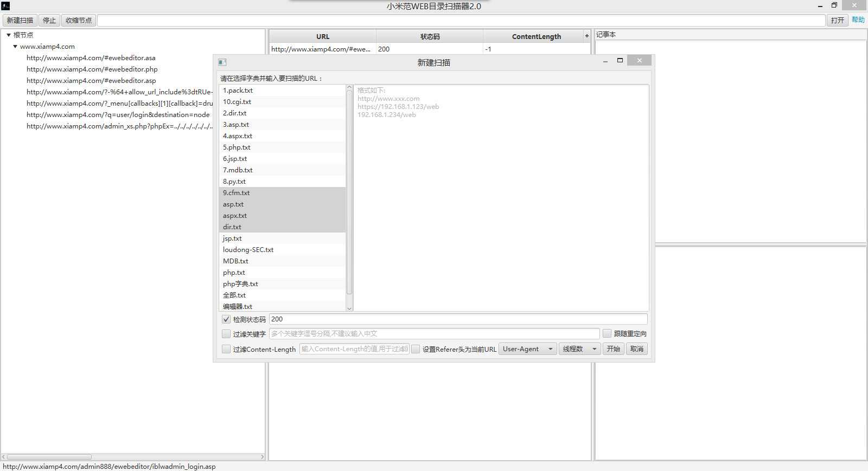Viewport: 868px width, 471px height.
Task: Select 1.pack.txt dictionary
Action: click(282, 91)
